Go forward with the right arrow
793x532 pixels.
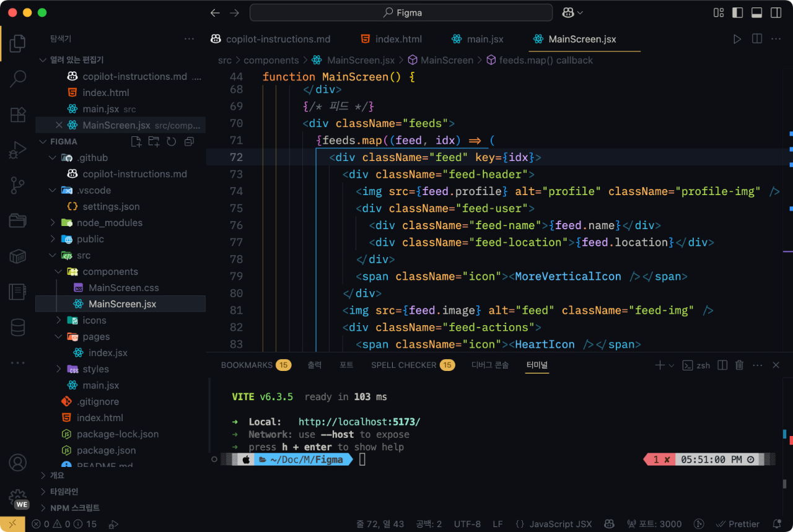234,12
